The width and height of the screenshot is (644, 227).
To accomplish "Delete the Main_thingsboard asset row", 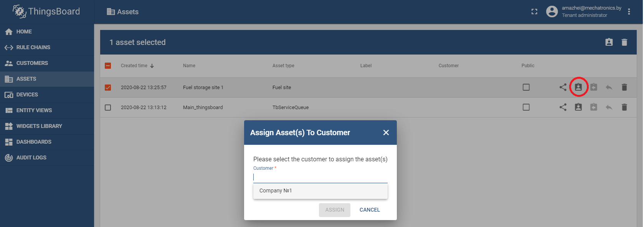I will point(624,107).
